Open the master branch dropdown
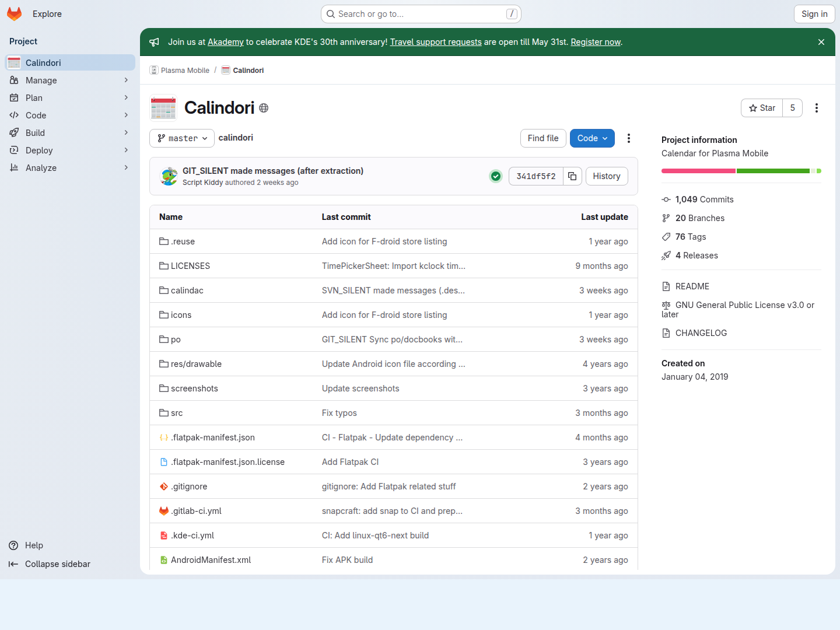 click(x=182, y=138)
